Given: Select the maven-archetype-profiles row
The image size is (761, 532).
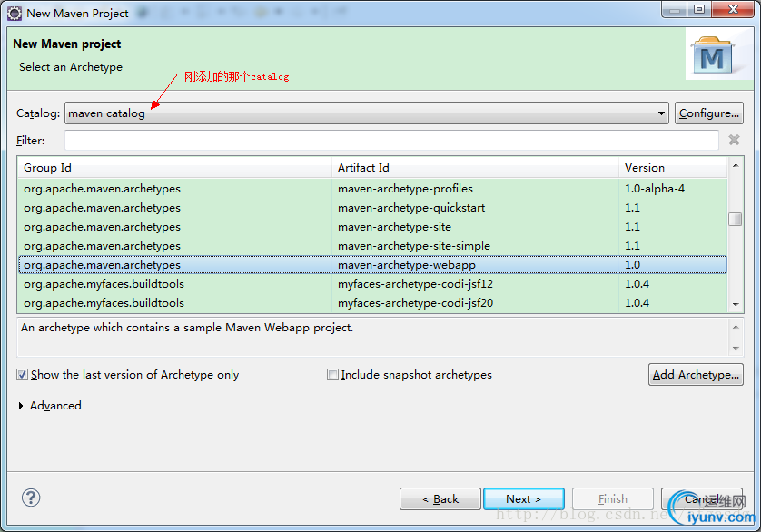Looking at the screenshot, I should 372,188.
